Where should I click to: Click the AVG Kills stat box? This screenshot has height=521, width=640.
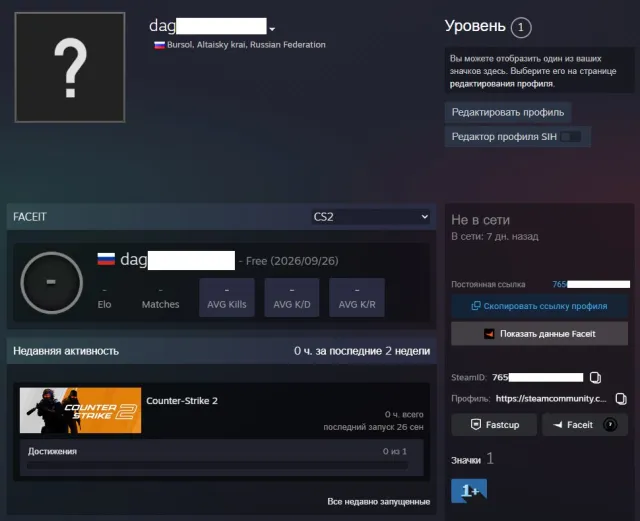tap(227, 297)
